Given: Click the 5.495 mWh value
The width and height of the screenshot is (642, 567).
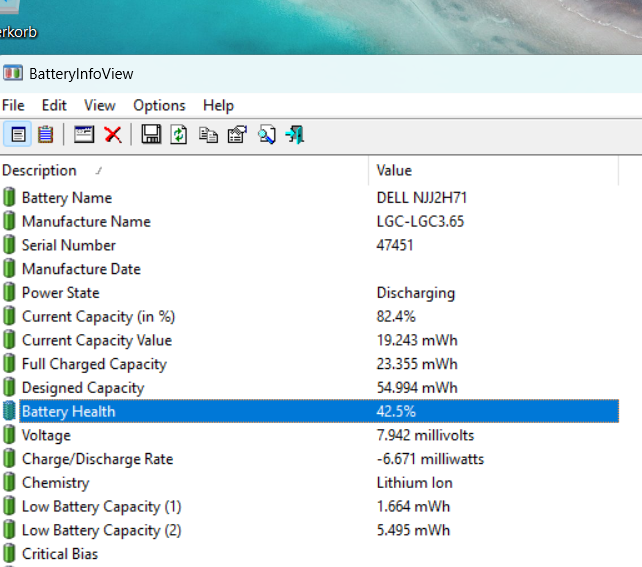Looking at the screenshot, I should pyautogui.click(x=413, y=530).
